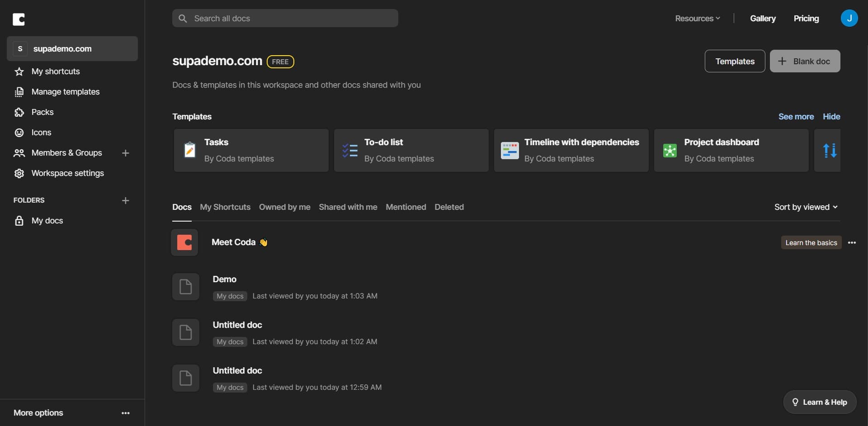This screenshot has height=426, width=868.
Task: Click See more templates
Action: pos(796,116)
